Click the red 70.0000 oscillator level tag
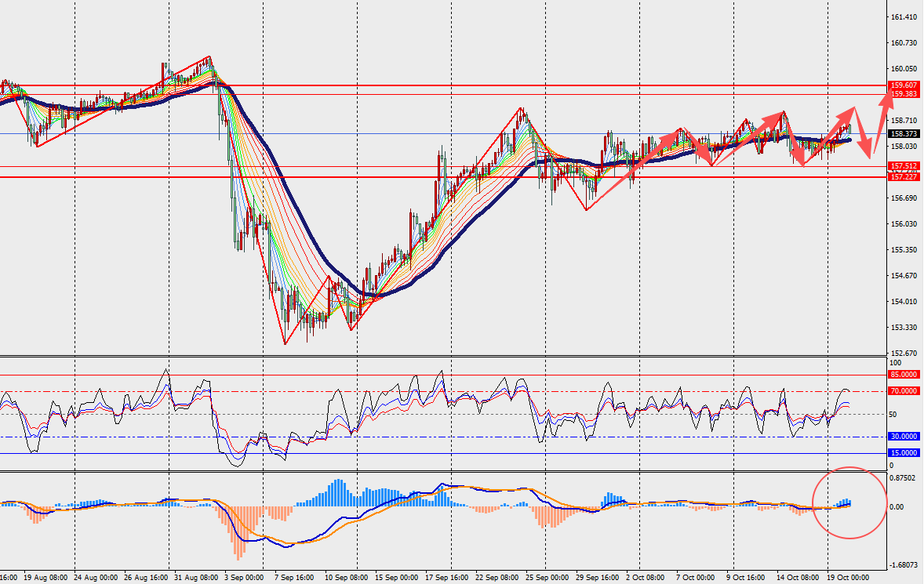 (x=904, y=391)
